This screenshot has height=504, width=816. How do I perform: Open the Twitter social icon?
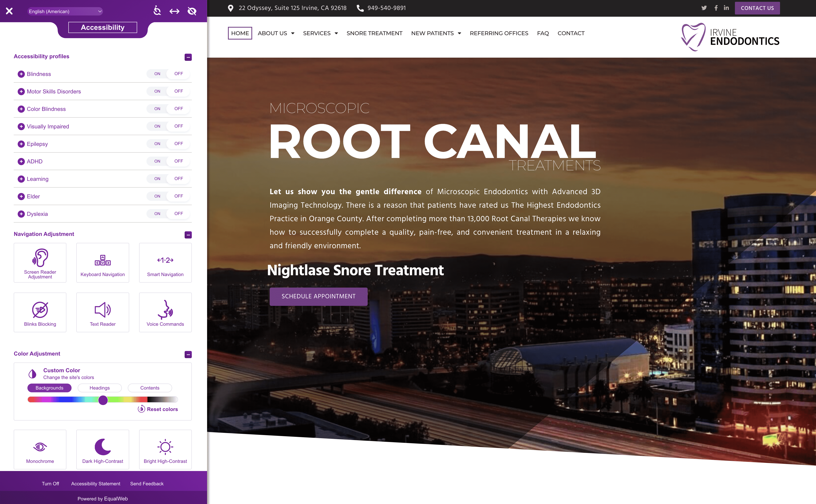pyautogui.click(x=704, y=8)
